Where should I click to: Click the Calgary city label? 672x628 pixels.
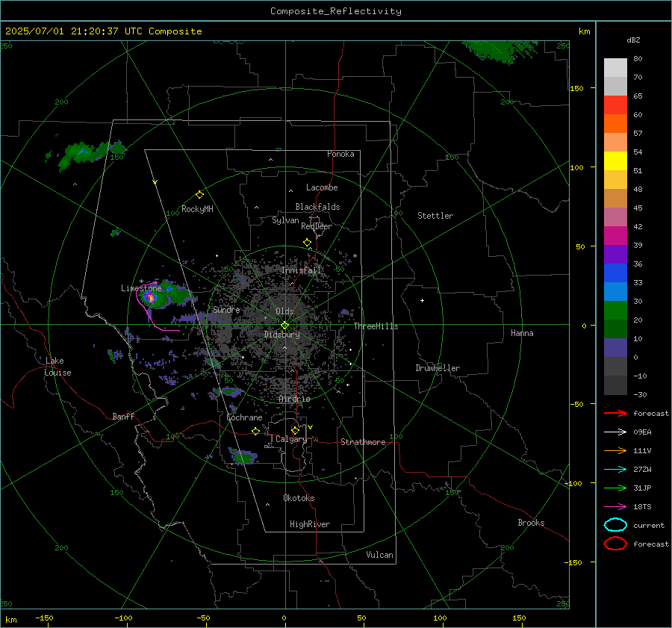pyautogui.click(x=291, y=439)
